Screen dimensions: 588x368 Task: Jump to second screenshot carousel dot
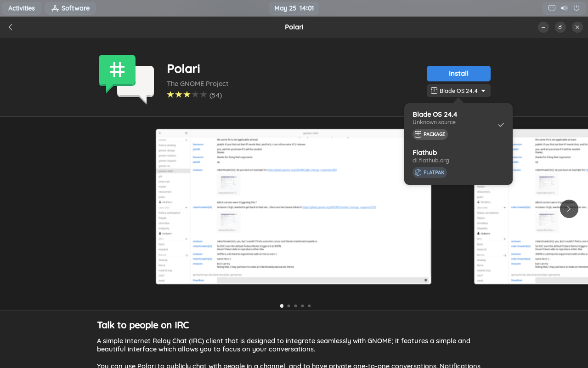click(288, 306)
